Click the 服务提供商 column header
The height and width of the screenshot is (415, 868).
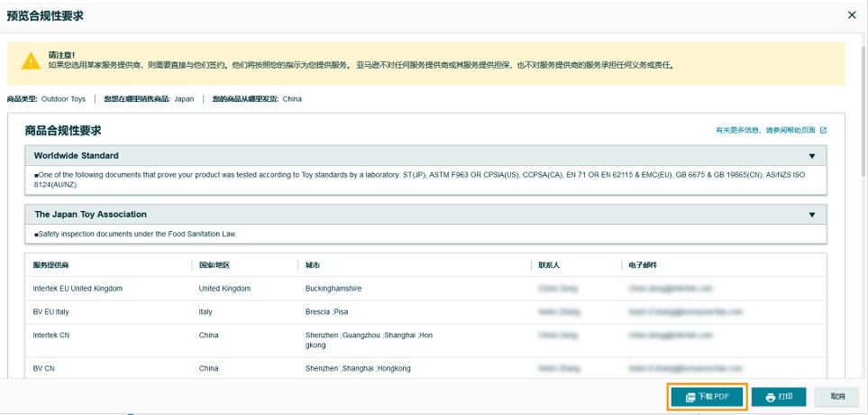click(51, 265)
